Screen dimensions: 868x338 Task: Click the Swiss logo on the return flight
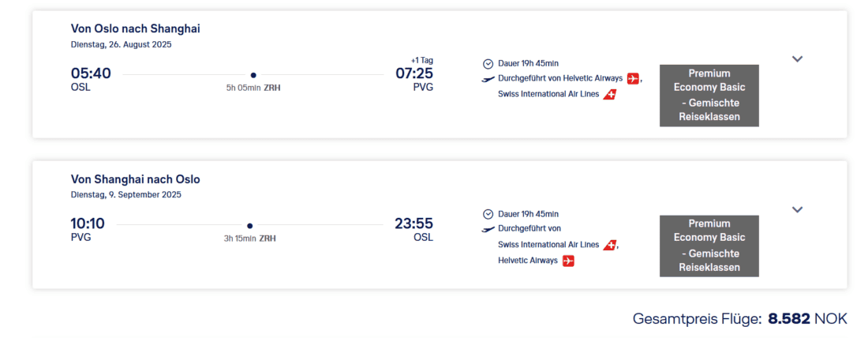(609, 245)
